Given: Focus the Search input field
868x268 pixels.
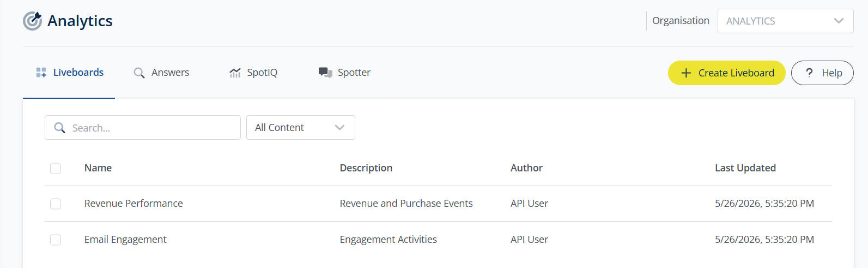Looking at the screenshot, I should coord(143,127).
